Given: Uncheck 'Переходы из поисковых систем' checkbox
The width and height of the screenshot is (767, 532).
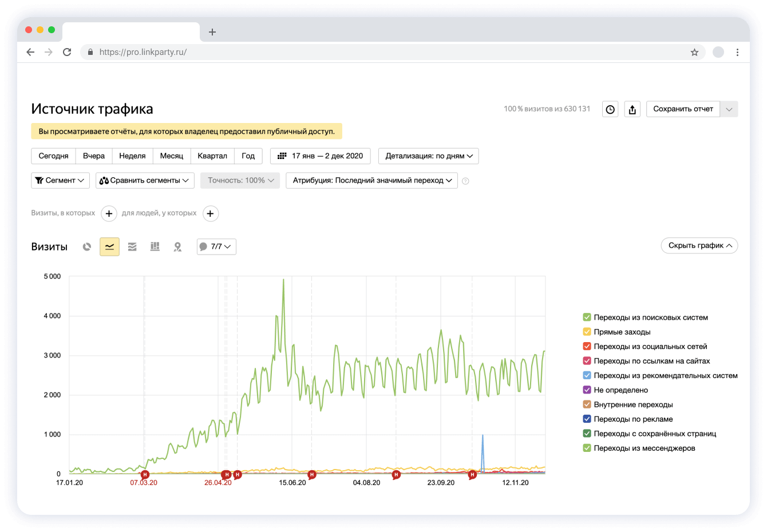Looking at the screenshot, I should tap(587, 317).
